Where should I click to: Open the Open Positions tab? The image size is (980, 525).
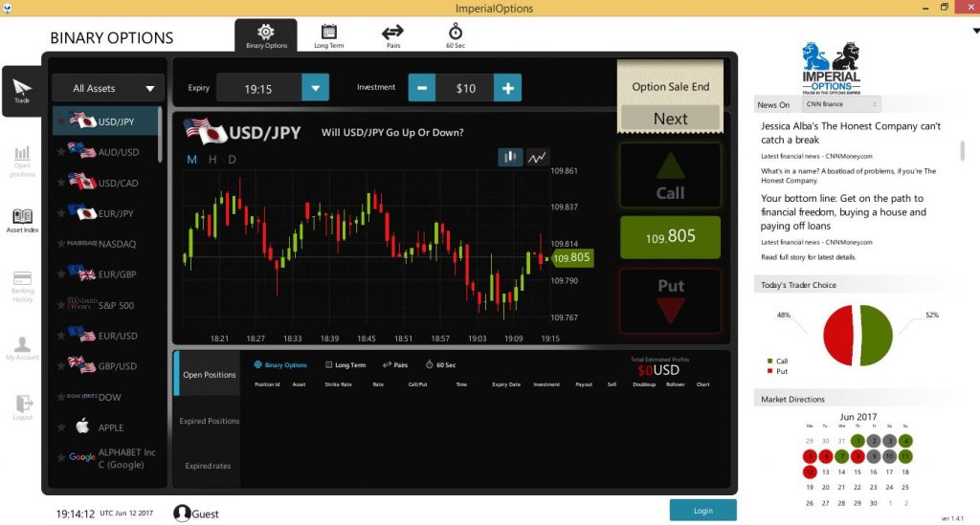click(209, 374)
